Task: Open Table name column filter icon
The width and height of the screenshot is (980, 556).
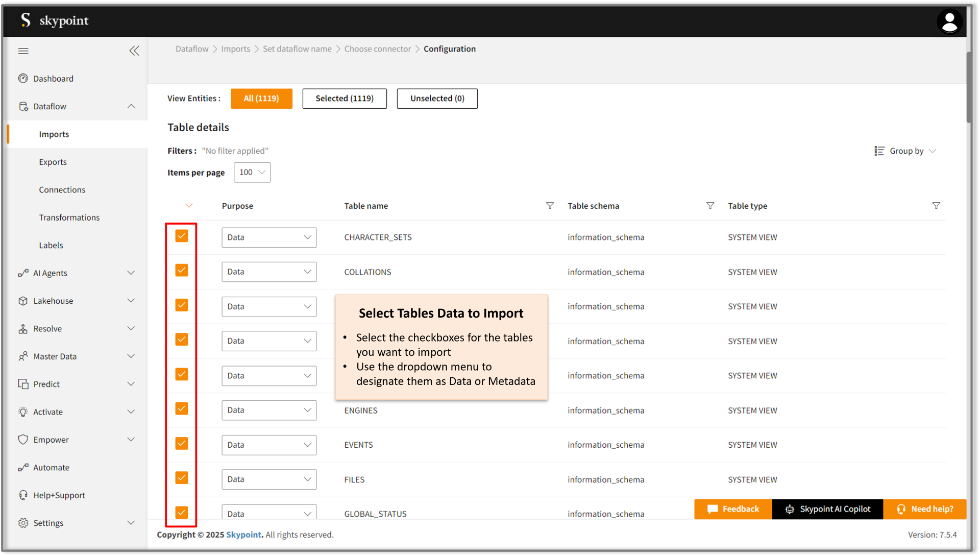Action: (x=550, y=205)
